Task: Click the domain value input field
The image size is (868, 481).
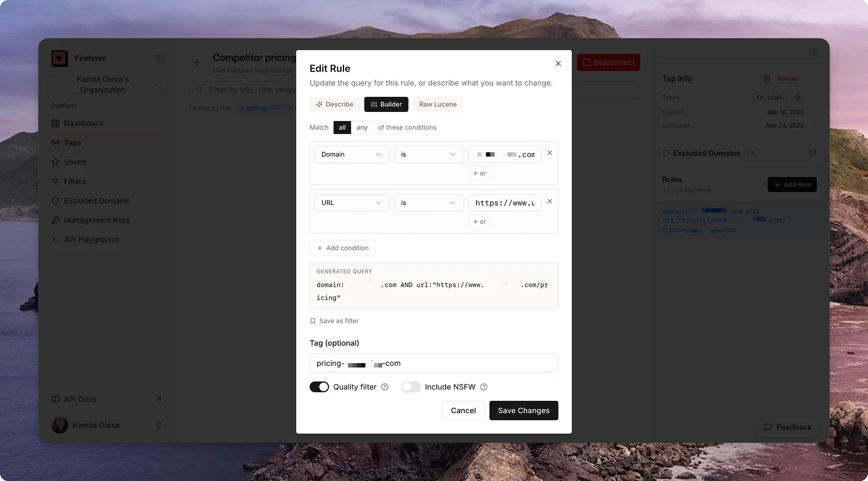Action: [x=505, y=154]
